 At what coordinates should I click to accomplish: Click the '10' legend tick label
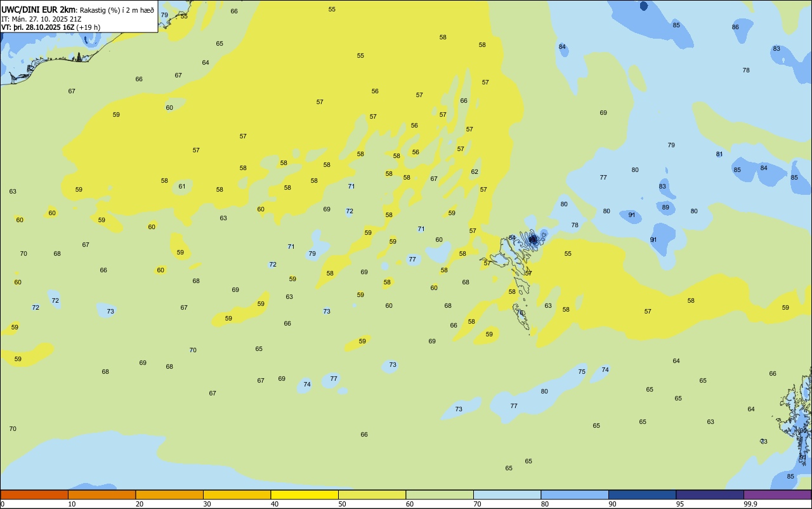[x=72, y=504]
